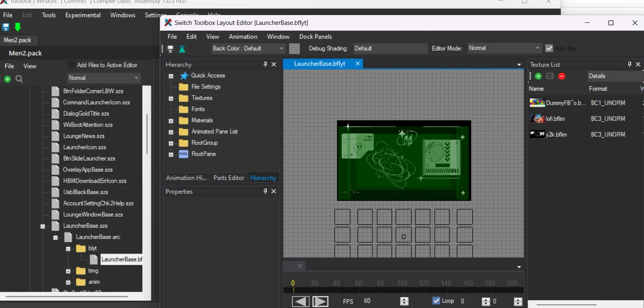Switch to the Parts Editor tab
The width and height of the screenshot is (644, 308).
click(x=229, y=178)
